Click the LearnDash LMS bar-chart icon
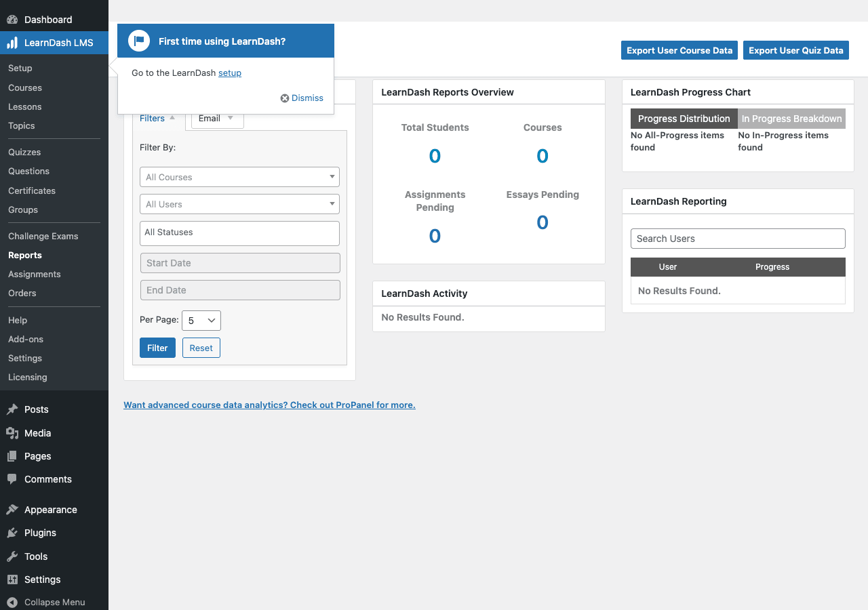This screenshot has height=610, width=868. tap(12, 43)
